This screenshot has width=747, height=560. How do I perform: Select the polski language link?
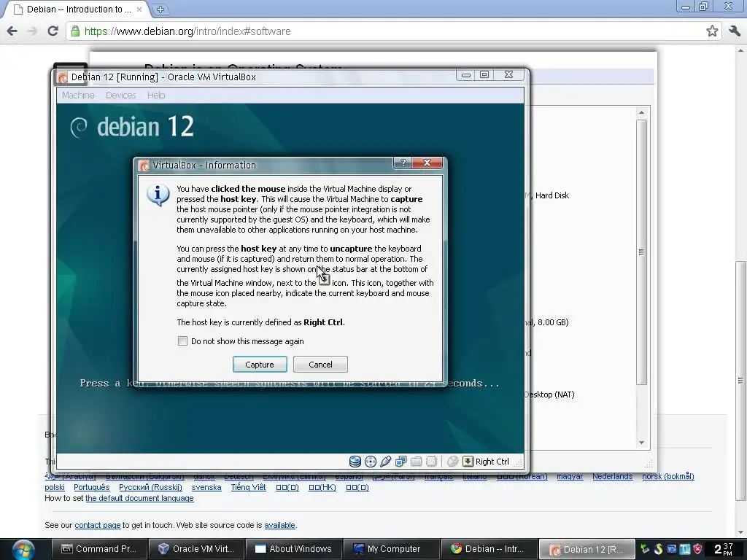(x=55, y=487)
